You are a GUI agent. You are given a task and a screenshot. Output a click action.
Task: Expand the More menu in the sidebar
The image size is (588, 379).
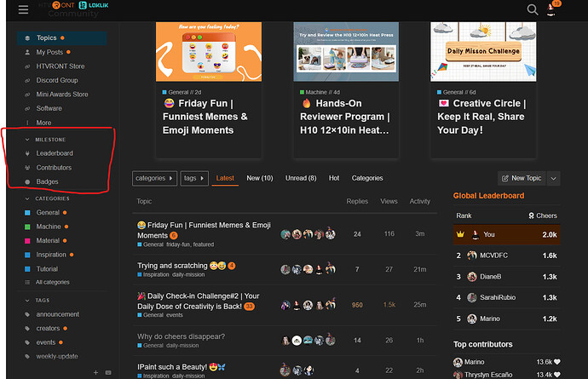tap(44, 123)
